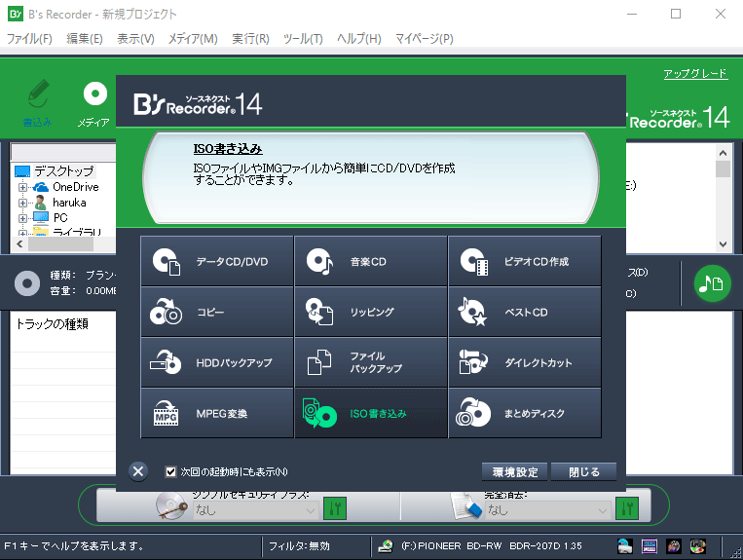This screenshot has height=560, width=743.
Task: Select the ファイルバックアップ tile
Action: pyautogui.click(x=371, y=362)
